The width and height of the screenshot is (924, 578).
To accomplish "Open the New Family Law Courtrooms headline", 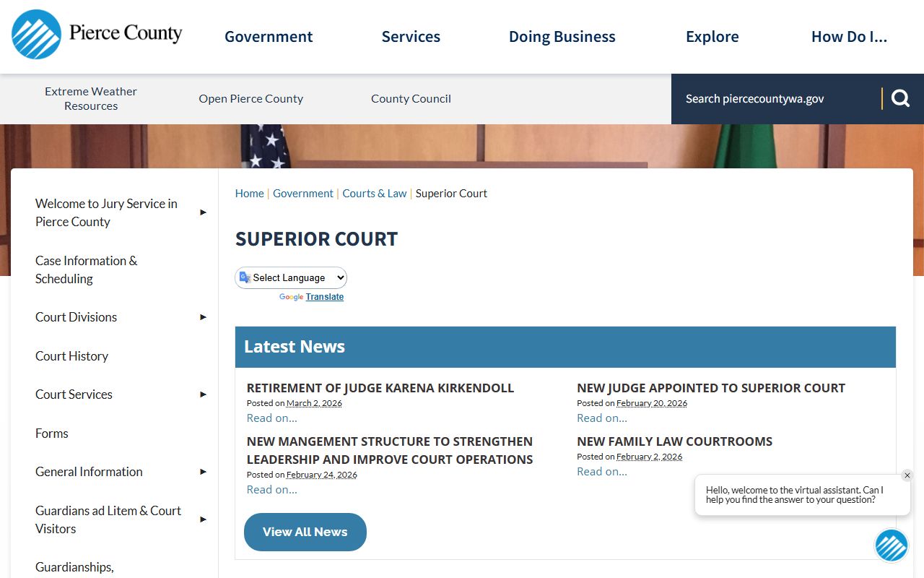I will pos(674,441).
